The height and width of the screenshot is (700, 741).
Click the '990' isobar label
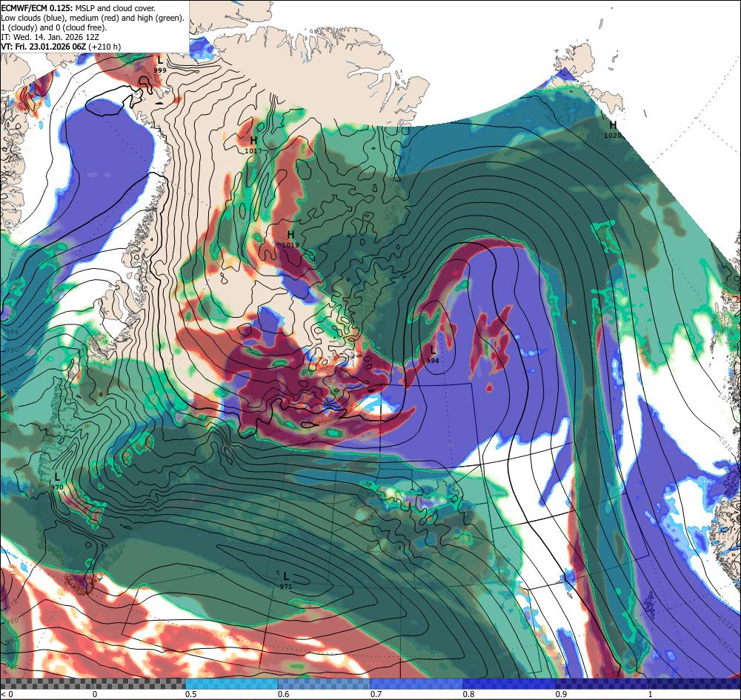pyautogui.click(x=12, y=349)
